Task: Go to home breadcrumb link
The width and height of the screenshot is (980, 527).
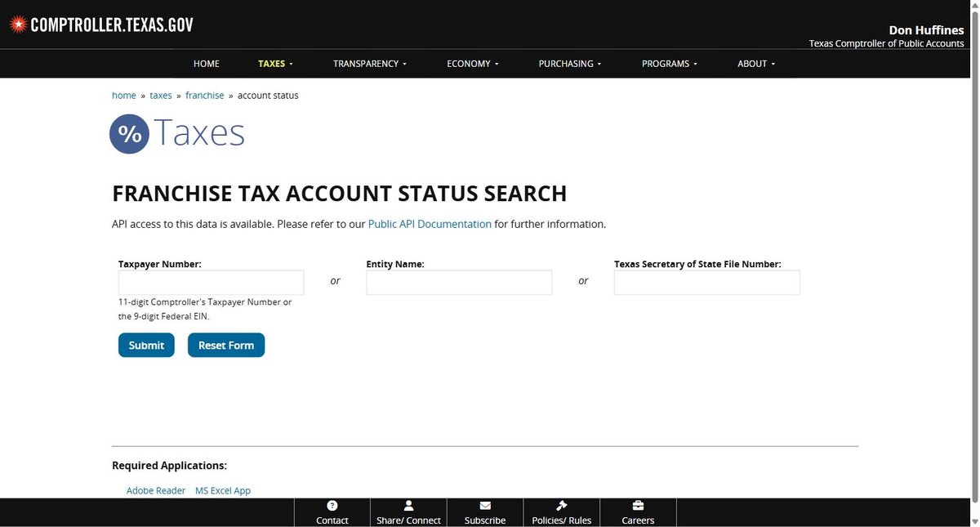Action: (x=124, y=96)
